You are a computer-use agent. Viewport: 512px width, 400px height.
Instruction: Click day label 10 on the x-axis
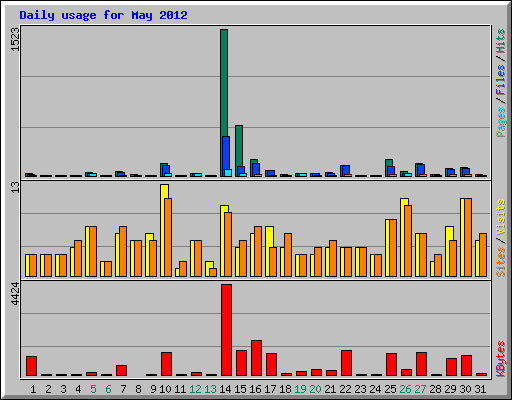pyautogui.click(x=165, y=389)
